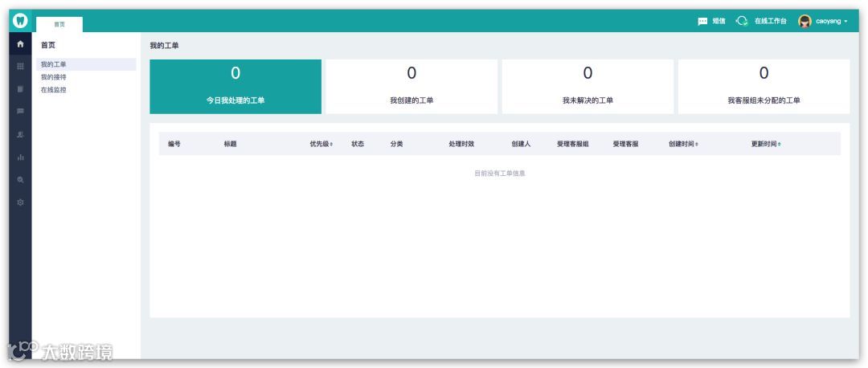Click the 我的工单 section heading

click(x=165, y=45)
